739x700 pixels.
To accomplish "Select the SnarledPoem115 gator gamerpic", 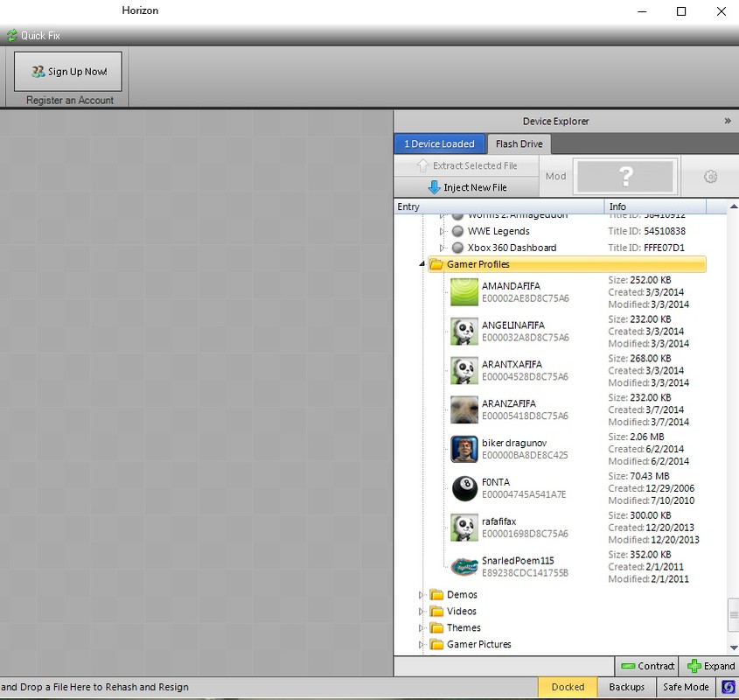I will click(x=464, y=566).
